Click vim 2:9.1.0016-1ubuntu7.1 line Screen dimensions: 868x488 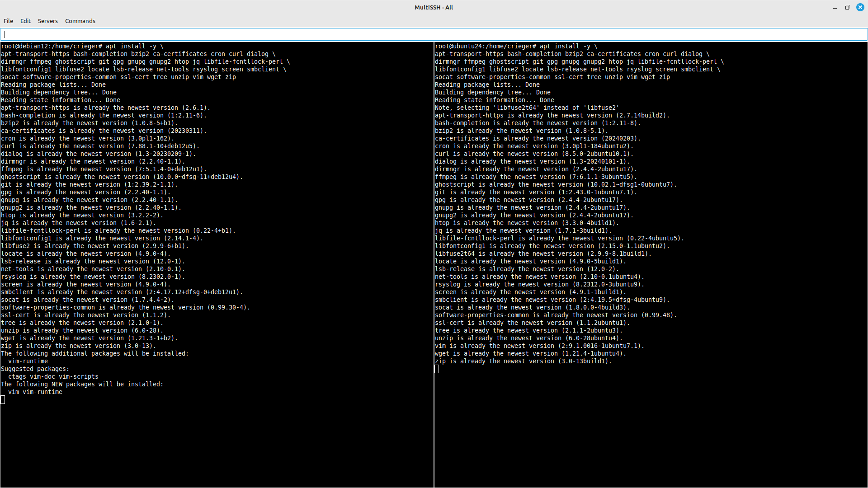click(x=540, y=346)
